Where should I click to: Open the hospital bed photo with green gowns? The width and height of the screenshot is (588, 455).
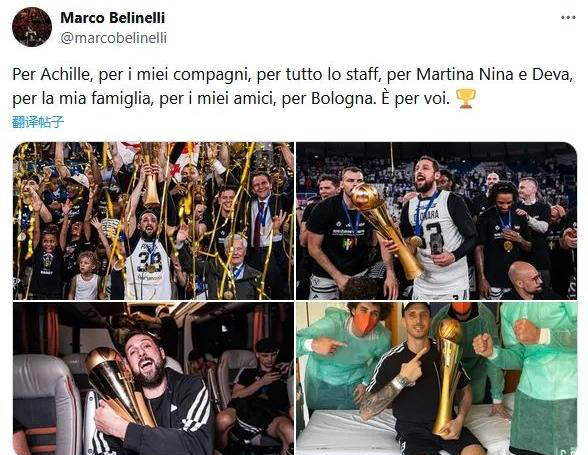[436, 378]
